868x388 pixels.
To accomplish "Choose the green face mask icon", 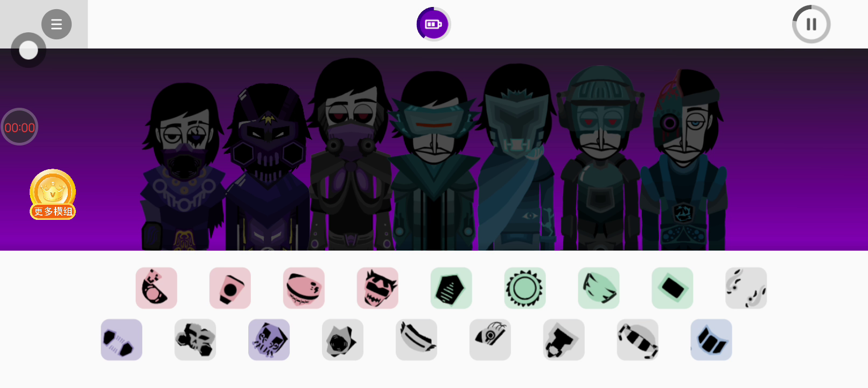I will click(x=599, y=288).
